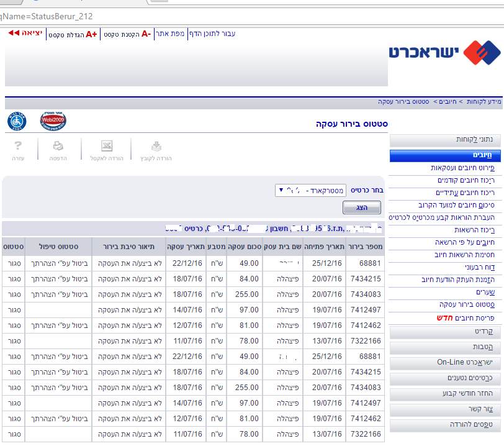Open the טפסים להורדה menu section
Image resolution: width=504 pixels, height=446 pixels.
pyautogui.click(x=445, y=425)
